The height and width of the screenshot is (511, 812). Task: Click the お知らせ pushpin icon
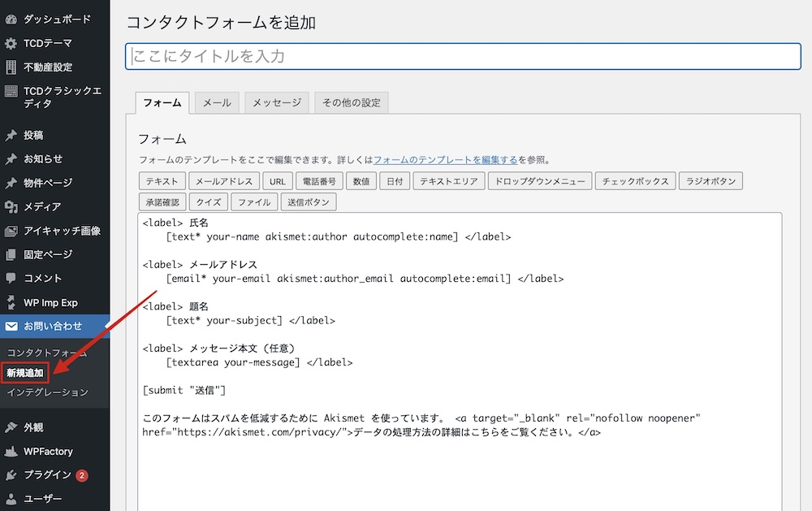[11, 159]
